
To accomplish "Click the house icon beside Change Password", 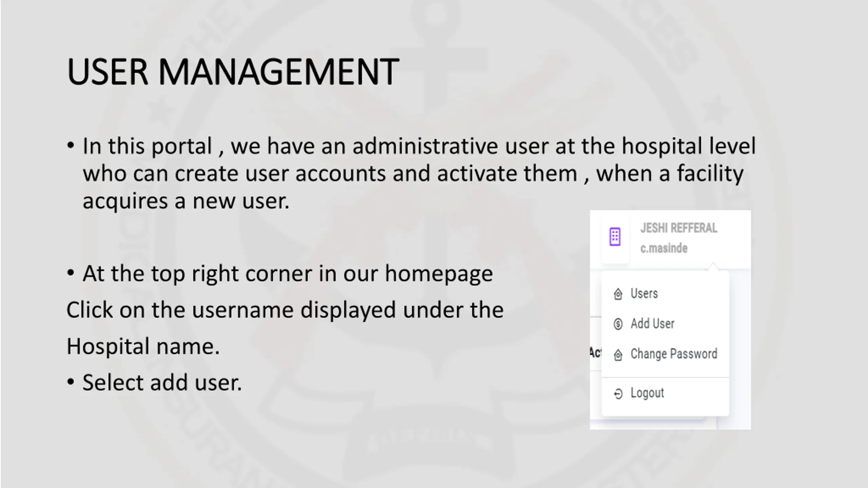I will (618, 354).
